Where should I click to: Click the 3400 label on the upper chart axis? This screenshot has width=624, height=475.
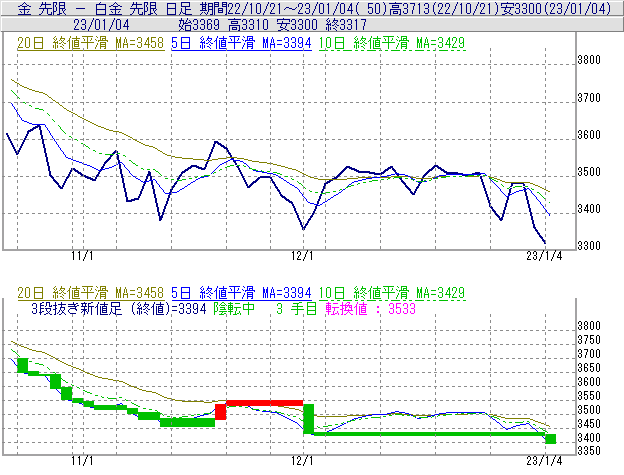(589, 208)
